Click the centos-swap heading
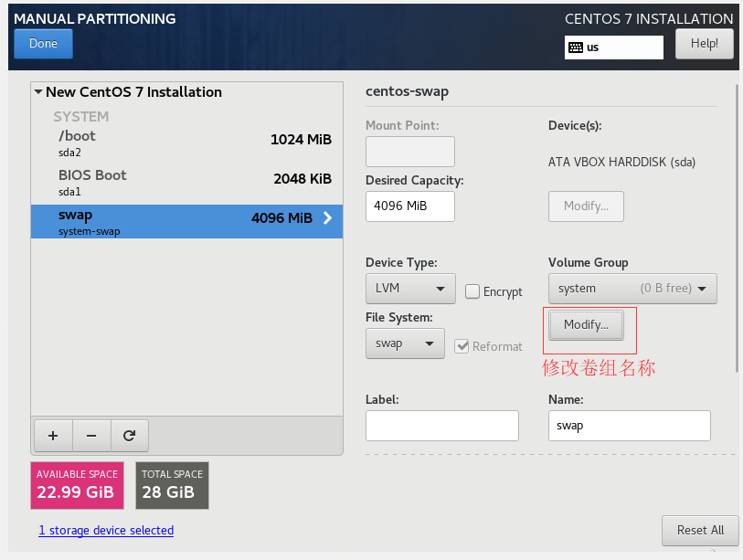This screenshot has height=560, width=743. 407,91
